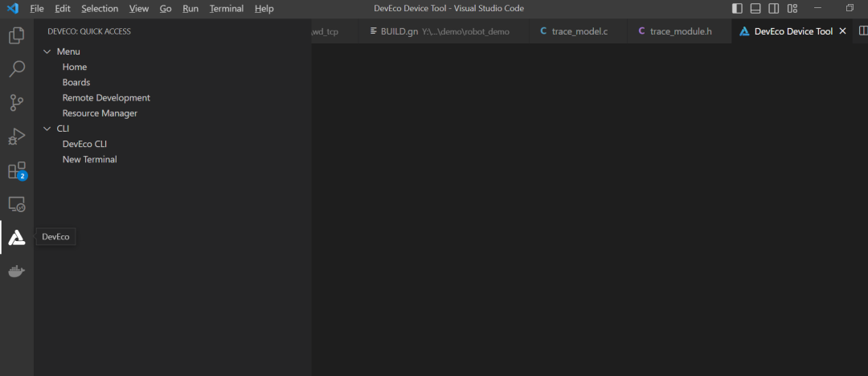This screenshot has width=868, height=376.
Task: Restore down the VS Code window
Action: click(850, 8)
